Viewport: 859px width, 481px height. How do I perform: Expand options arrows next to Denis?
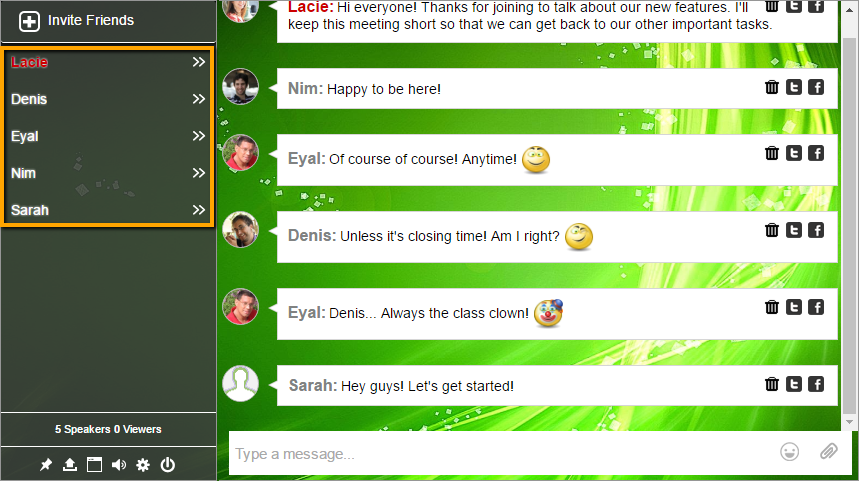coord(199,99)
